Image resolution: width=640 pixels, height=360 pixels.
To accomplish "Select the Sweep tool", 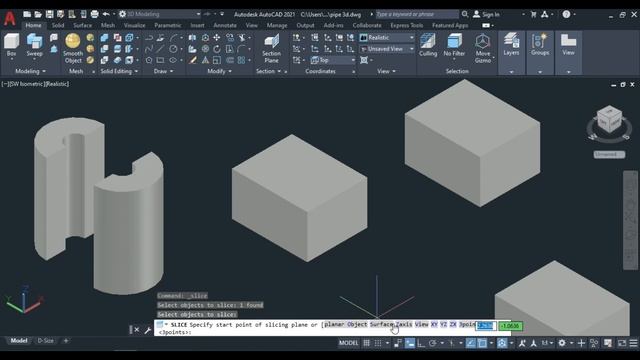I will (34, 45).
